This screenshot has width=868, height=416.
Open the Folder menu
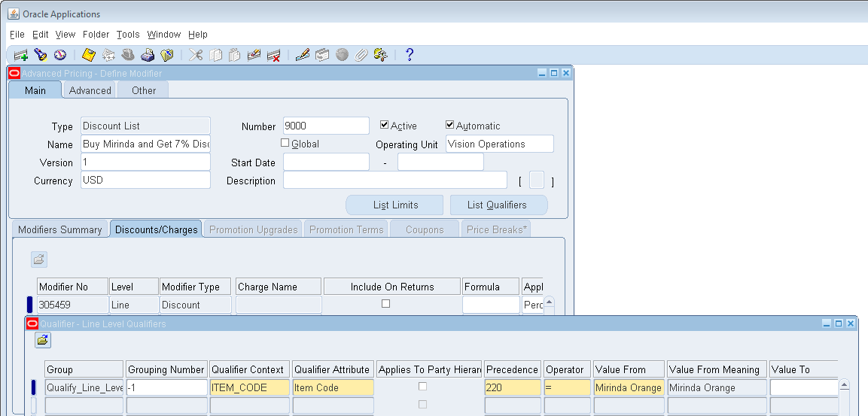click(x=96, y=35)
